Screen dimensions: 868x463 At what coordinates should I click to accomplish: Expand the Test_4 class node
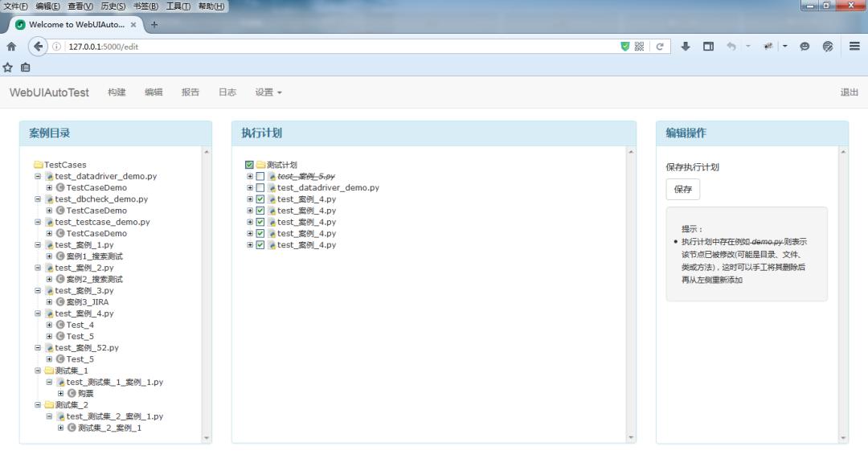click(x=49, y=326)
